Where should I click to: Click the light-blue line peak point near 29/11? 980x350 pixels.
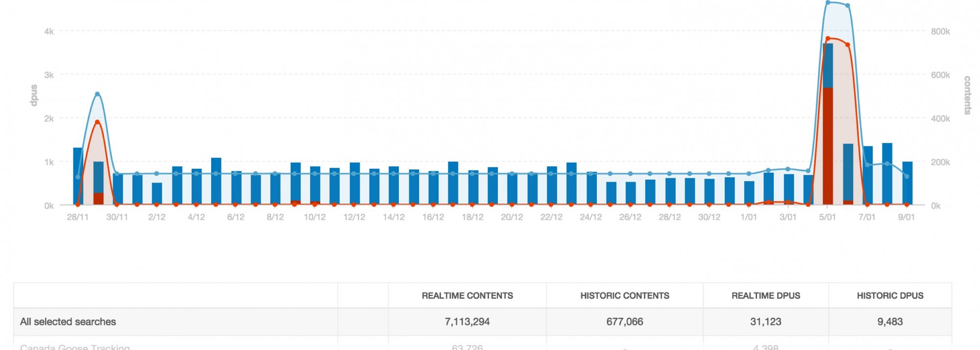[97, 94]
